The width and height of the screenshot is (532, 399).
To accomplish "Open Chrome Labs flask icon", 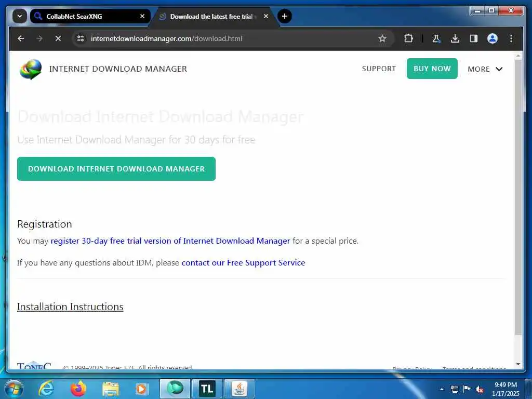I will click(x=436, y=38).
